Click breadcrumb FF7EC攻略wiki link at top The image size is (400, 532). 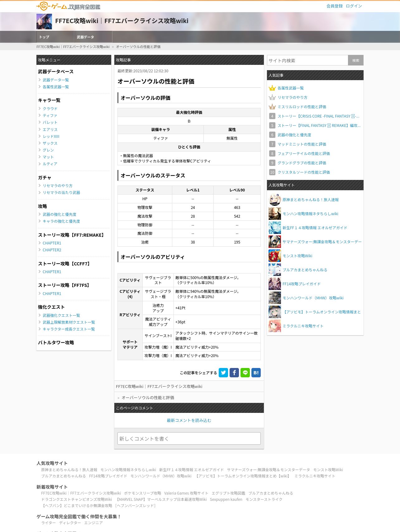tap(73, 47)
